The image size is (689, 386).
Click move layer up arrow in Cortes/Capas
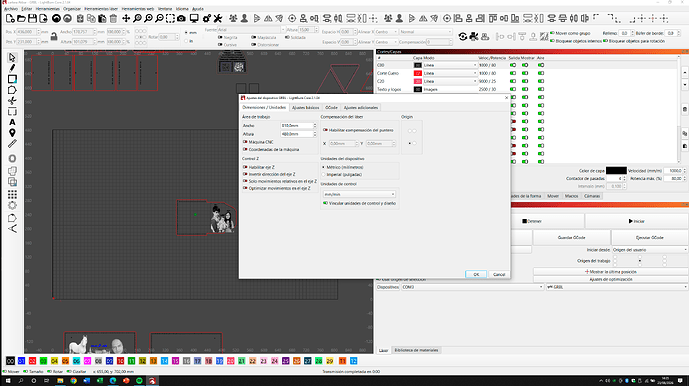pos(685,72)
